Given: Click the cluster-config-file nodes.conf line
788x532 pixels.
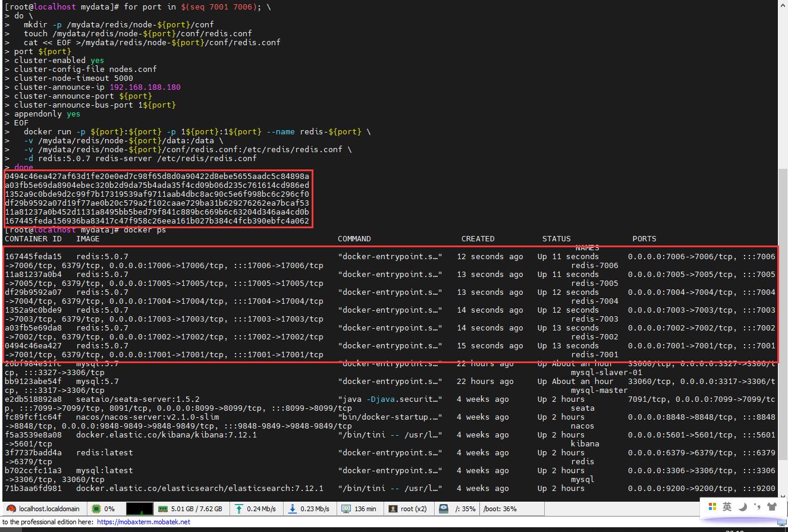Looking at the screenshot, I should [86, 70].
